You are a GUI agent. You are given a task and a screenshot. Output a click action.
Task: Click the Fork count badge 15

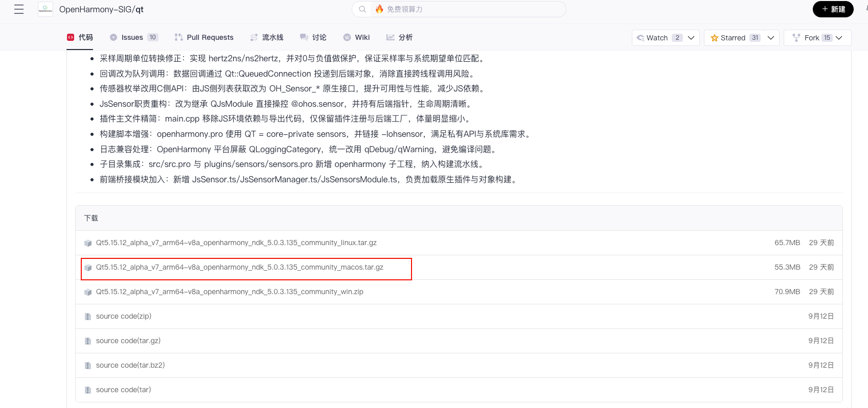827,38
